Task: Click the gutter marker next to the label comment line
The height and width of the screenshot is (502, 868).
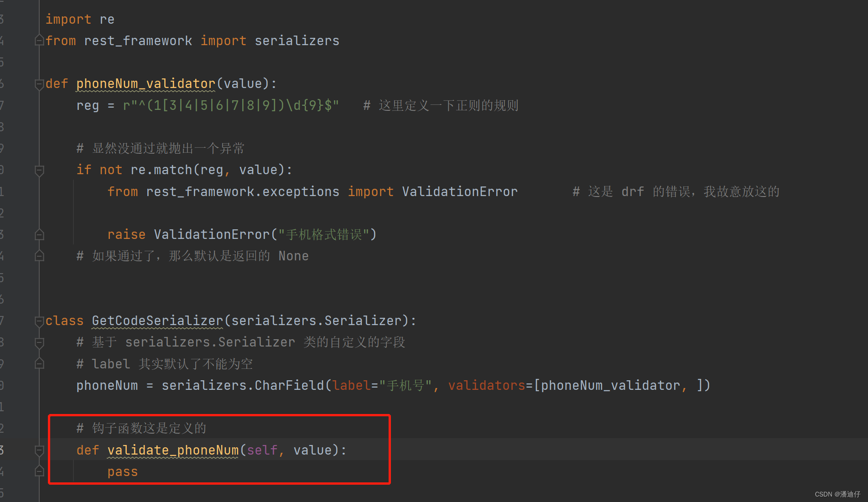Action: (39, 363)
